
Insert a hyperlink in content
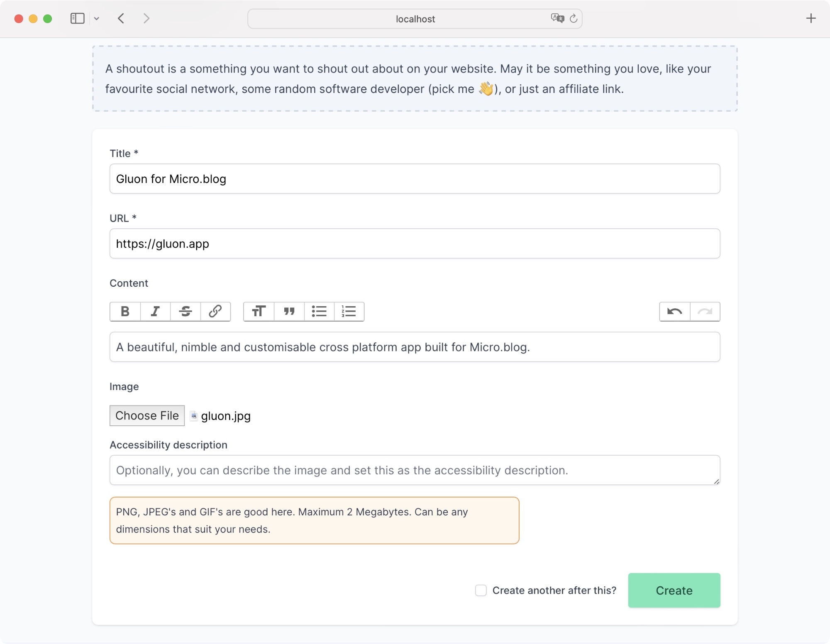click(215, 310)
